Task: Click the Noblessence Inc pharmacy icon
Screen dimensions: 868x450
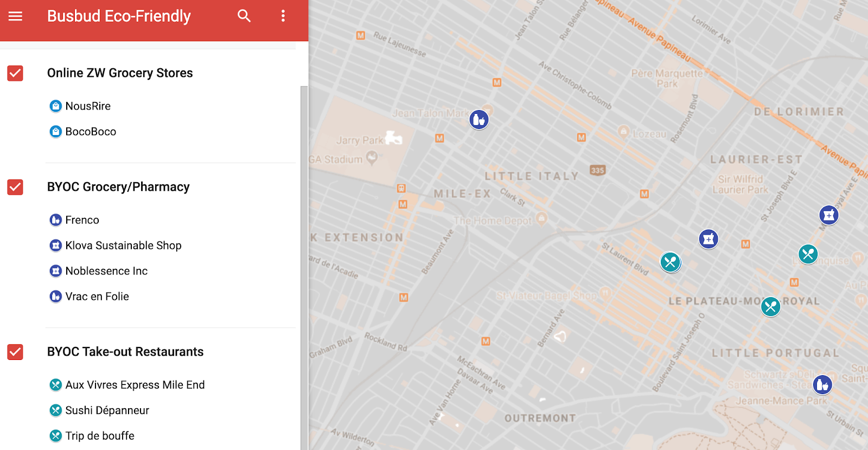Action: (x=55, y=271)
